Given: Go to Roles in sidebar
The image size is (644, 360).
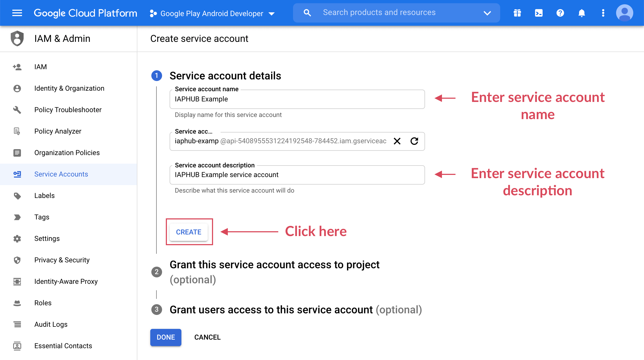Looking at the screenshot, I should tap(43, 303).
